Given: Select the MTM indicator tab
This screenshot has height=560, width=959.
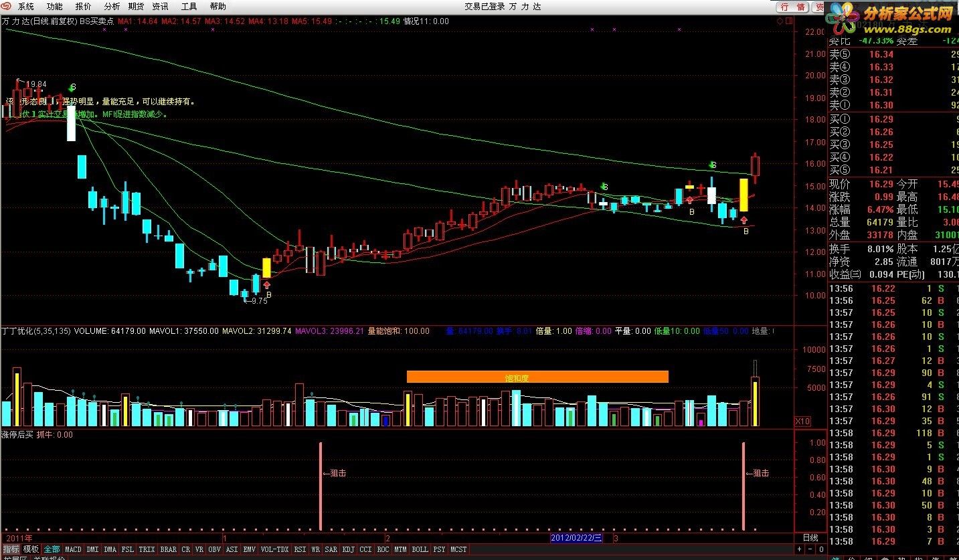Looking at the screenshot, I should 400,549.
